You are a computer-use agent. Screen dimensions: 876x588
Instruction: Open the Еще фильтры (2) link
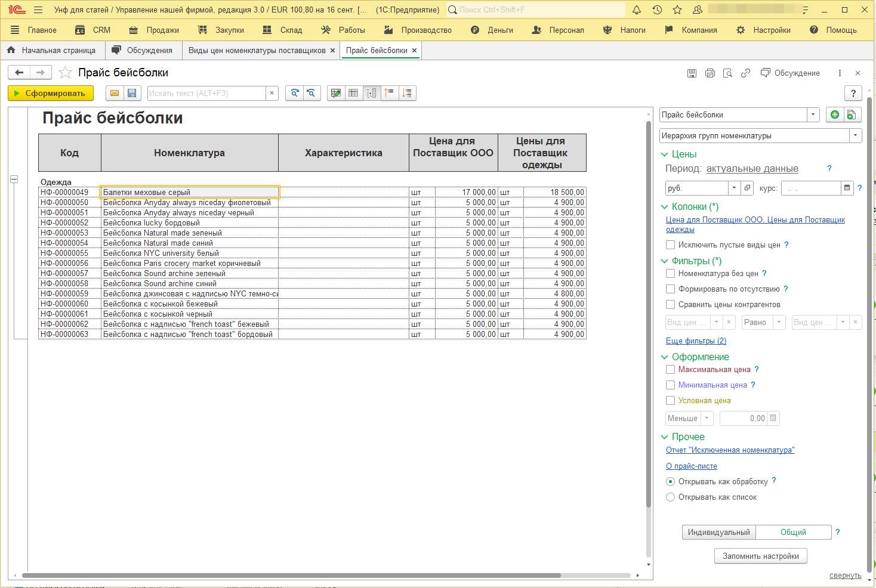click(x=696, y=341)
